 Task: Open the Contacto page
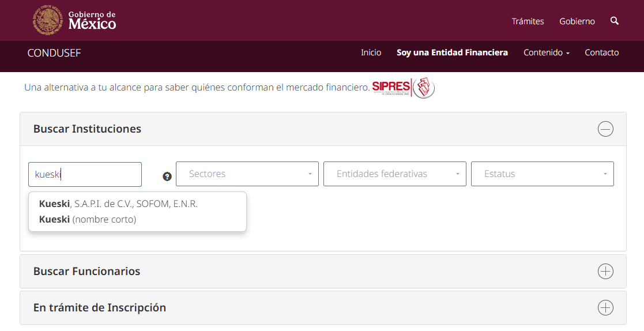601,52
